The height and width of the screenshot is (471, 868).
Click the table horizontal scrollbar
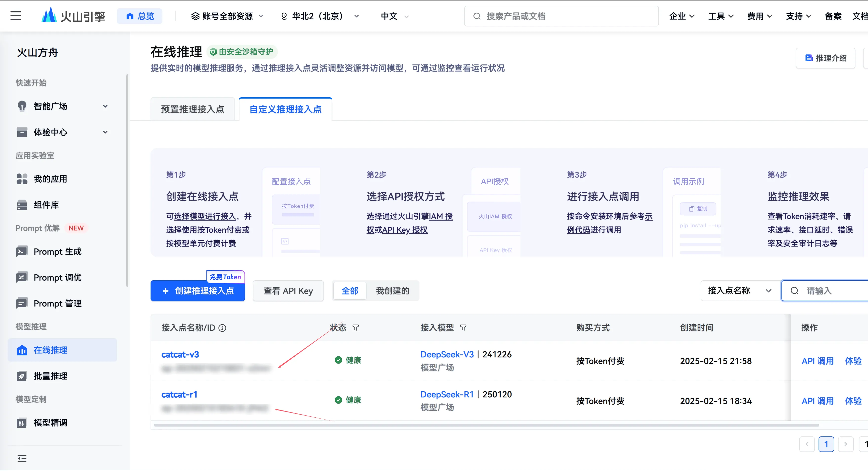(x=486, y=425)
